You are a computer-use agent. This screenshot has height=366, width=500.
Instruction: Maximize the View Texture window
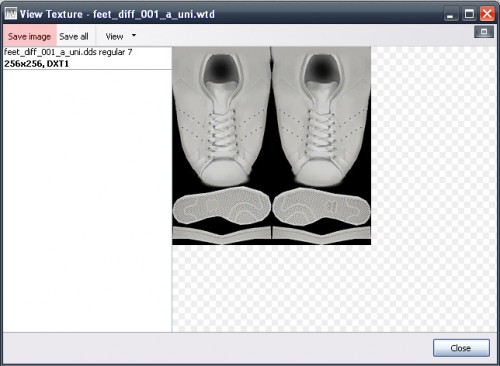point(469,14)
